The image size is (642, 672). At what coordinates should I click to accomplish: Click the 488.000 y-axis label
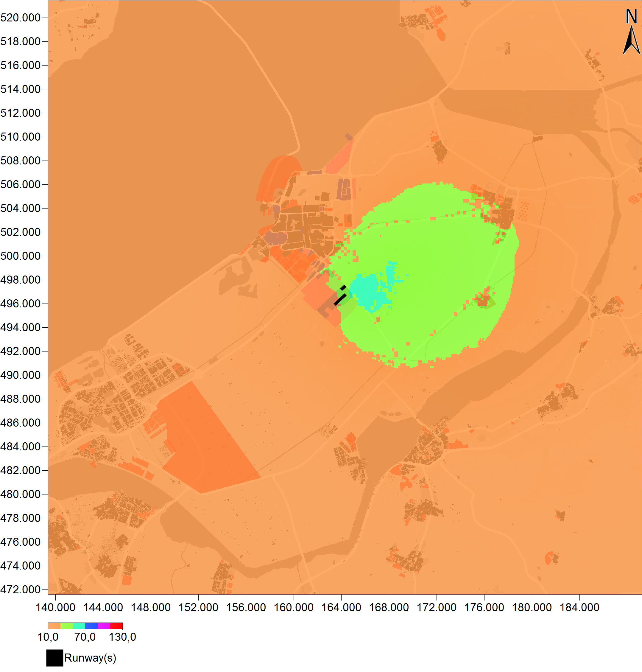point(21,399)
